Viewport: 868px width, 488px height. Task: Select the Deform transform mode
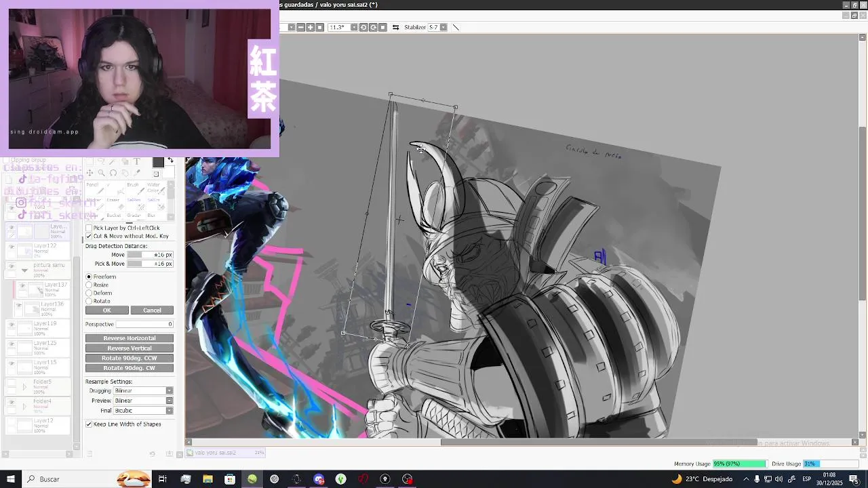coord(89,293)
